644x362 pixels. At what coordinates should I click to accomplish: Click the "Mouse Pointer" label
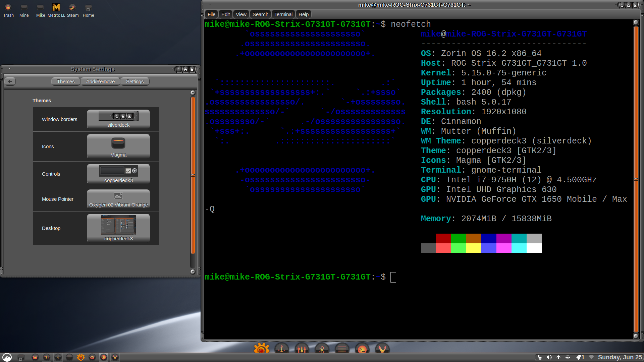point(57,199)
